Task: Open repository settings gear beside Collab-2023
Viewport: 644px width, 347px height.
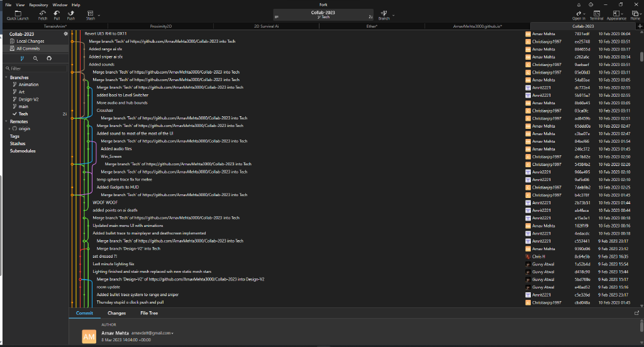Action: click(x=65, y=34)
